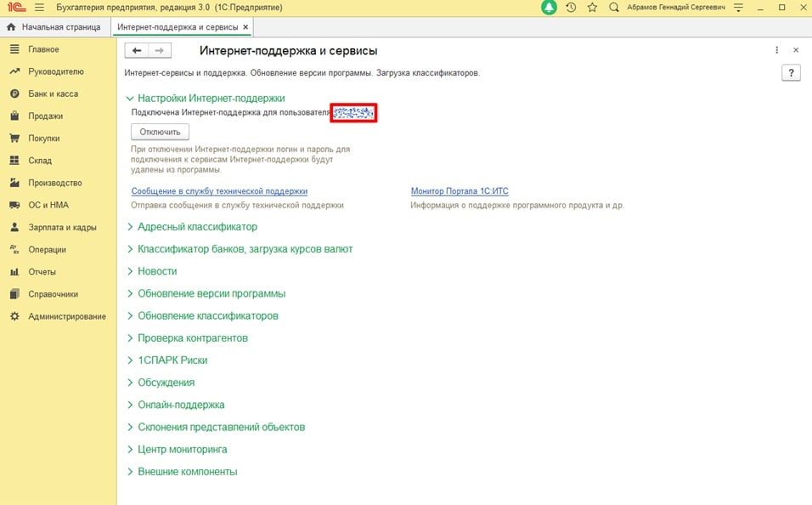Switch to the Начальная страница tab
812x505 pixels.
tap(56, 27)
